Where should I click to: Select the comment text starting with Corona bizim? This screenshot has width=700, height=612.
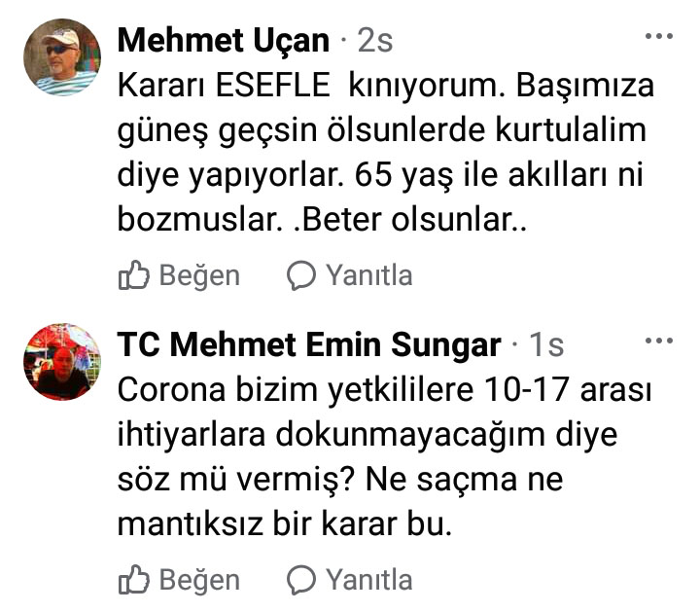[x=384, y=457]
